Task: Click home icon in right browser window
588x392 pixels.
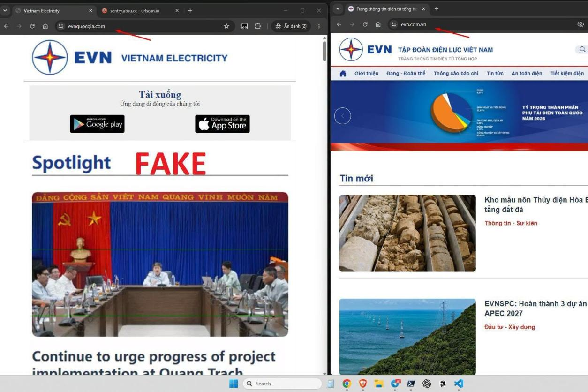Action: 378,24
